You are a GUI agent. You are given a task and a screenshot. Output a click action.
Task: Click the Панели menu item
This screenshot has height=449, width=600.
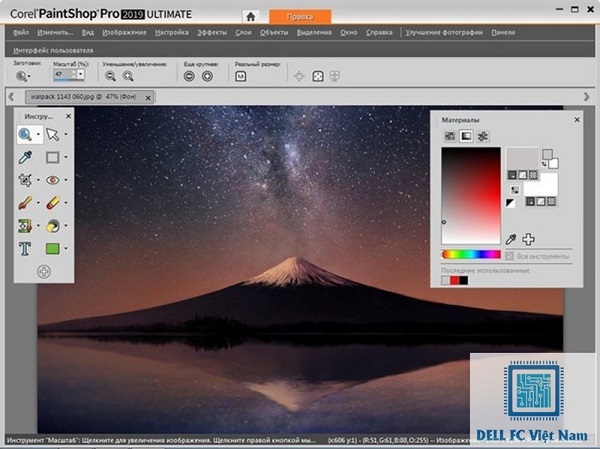503,33
